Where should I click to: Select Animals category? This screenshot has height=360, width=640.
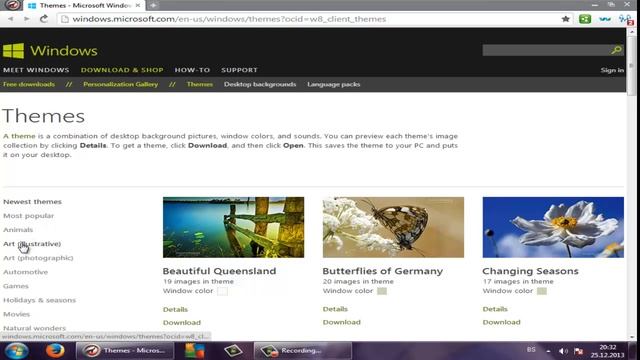pyautogui.click(x=18, y=230)
